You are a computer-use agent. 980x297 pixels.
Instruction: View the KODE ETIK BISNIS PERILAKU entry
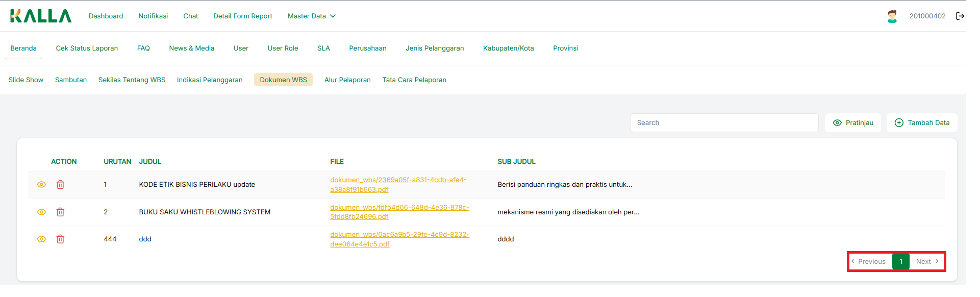(x=42, y=185)
